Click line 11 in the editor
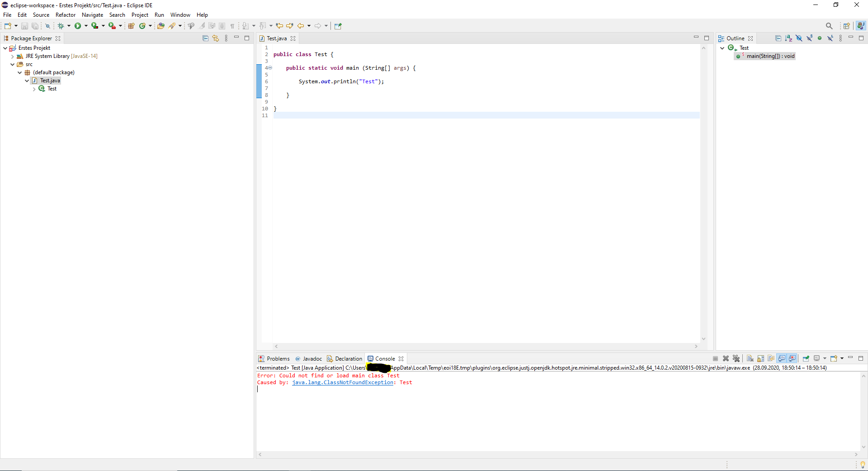The image size is (868, 471). pyautogui.click(x=486, y=115)
